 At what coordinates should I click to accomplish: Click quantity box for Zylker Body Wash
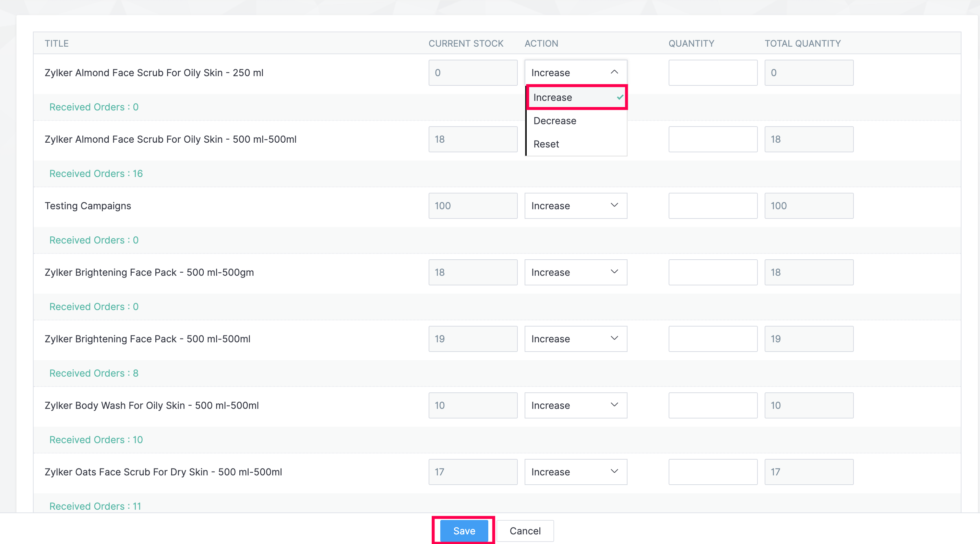tap(713, 405)
